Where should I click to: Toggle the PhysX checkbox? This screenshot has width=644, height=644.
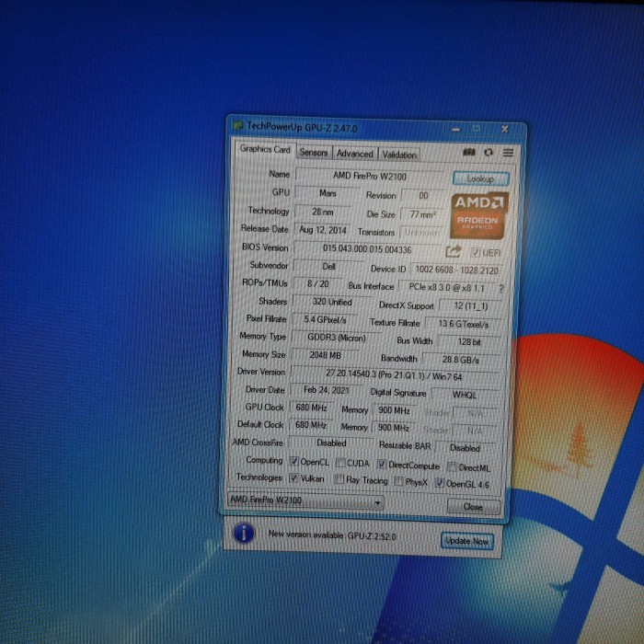pos(398,481)
